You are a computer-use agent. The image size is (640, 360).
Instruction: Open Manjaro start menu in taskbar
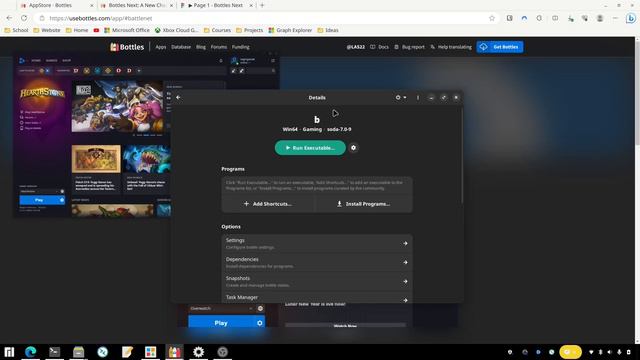click(9, 352)
